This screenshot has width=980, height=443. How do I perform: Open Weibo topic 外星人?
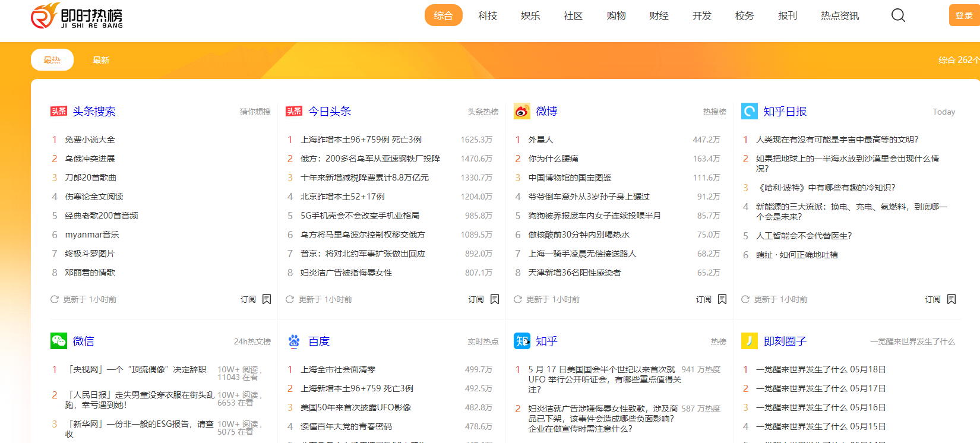540,140
